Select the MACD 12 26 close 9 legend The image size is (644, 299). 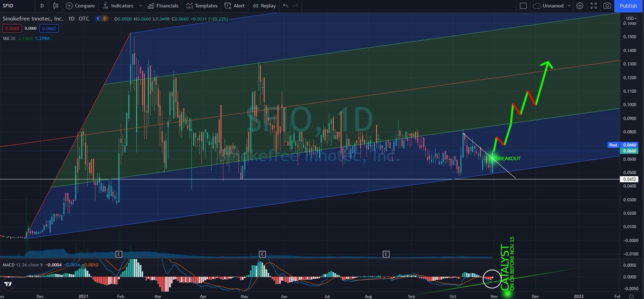[22, 265]
